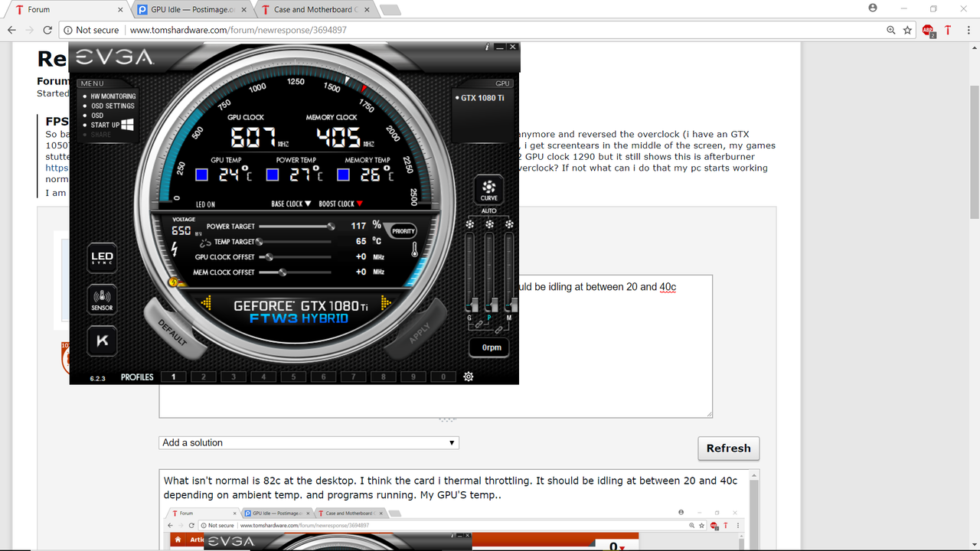
Task: Open Chrome's three-dot menu
Action: click(967, 30)
